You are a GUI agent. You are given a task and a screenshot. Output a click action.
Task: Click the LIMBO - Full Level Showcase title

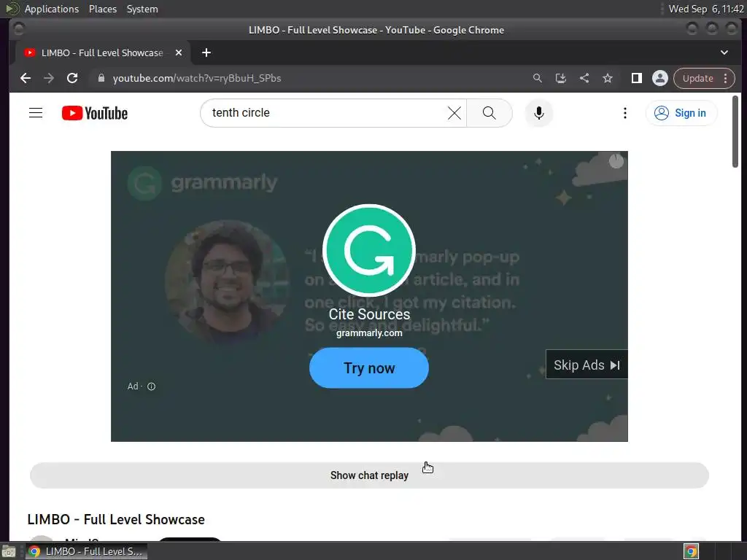tap(116, 519)
